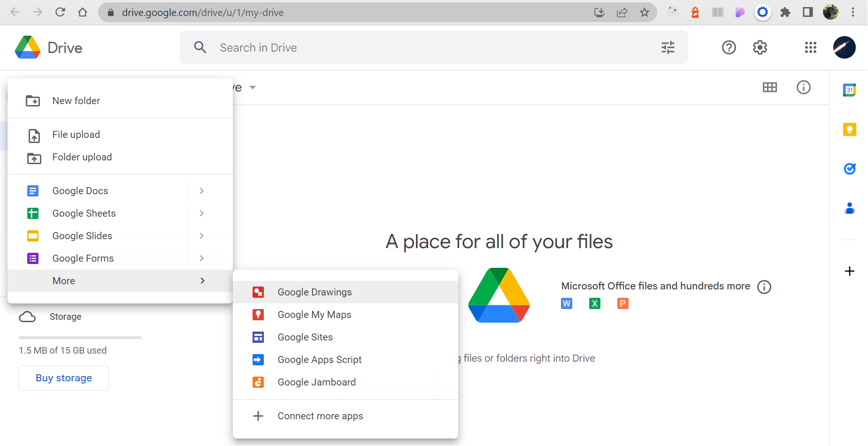Select Google Apps Script

(346, 360)
